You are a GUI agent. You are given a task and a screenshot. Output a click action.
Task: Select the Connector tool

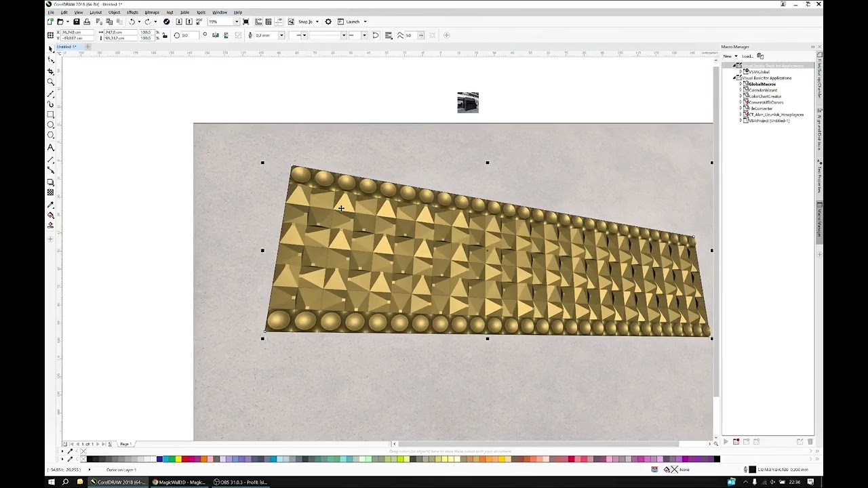[51, 170]
